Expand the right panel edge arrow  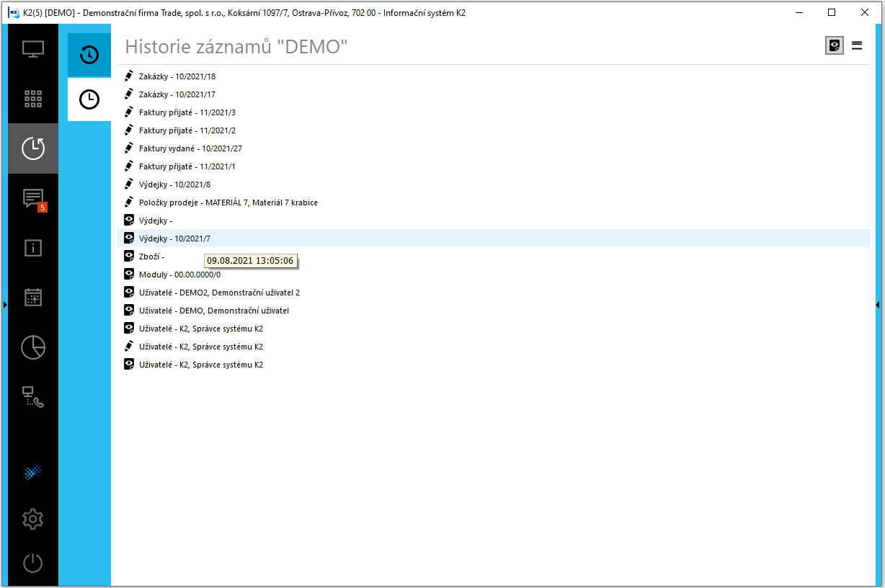click(x=878, y=305)
